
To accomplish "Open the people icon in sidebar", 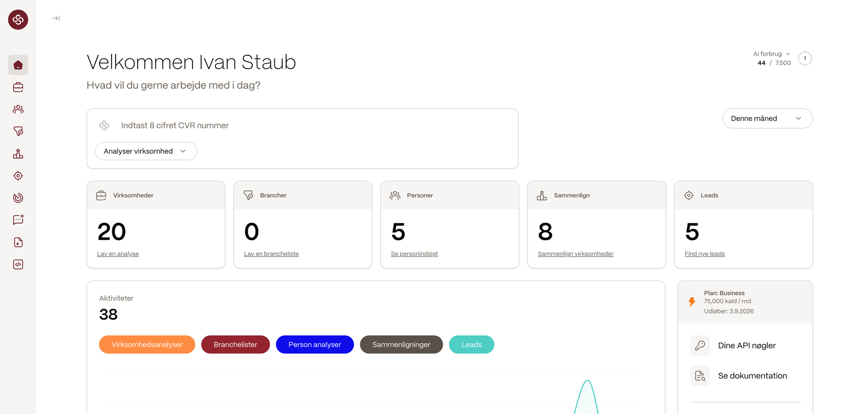I will (x=18, y=109).
